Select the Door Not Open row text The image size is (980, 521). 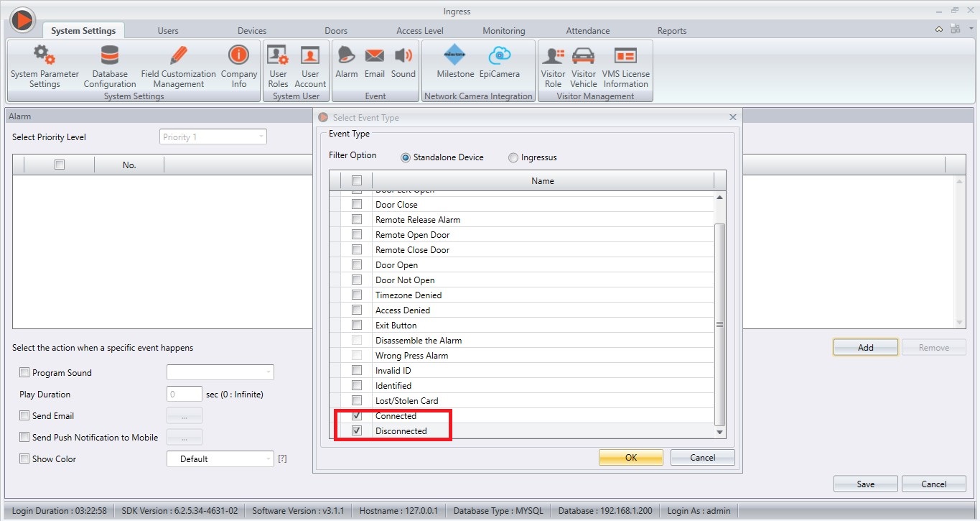pos(405,280)
